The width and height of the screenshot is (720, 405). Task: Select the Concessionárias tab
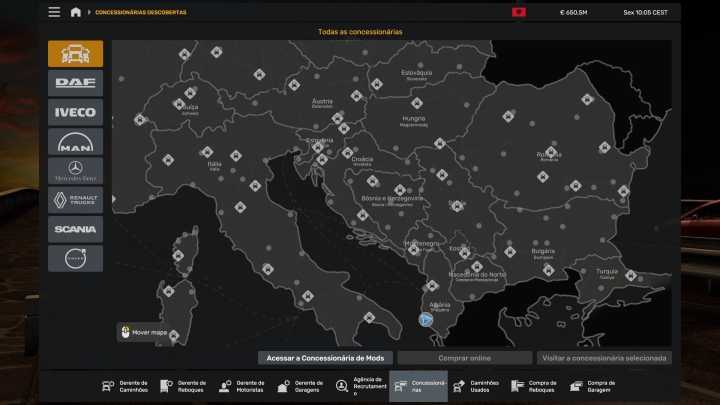(418, 387)
